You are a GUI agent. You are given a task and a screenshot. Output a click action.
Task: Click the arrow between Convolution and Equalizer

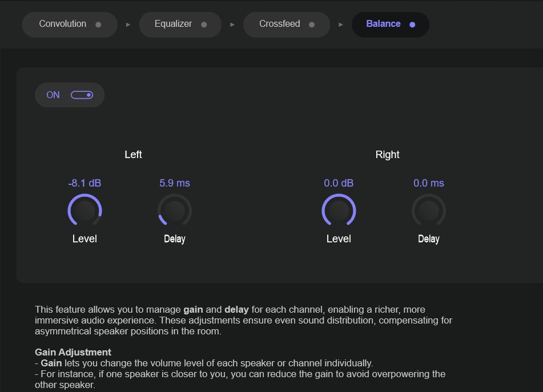tap(128, 25)
